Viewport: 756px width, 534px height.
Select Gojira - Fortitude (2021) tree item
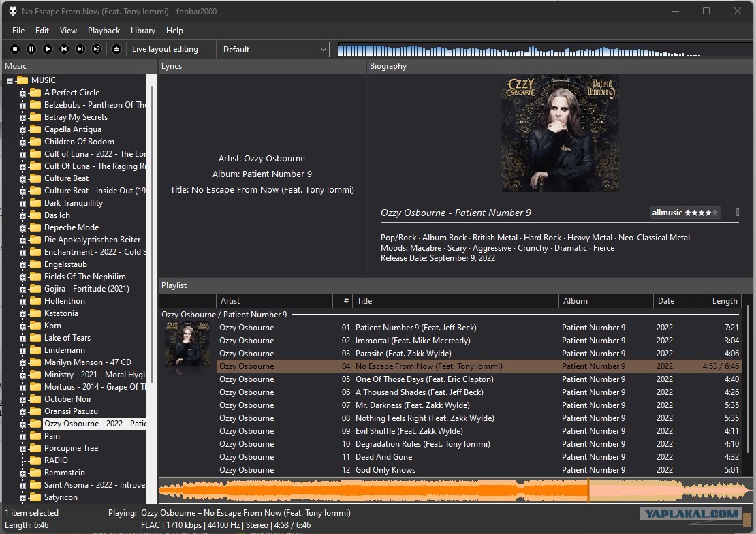(86, 289)
